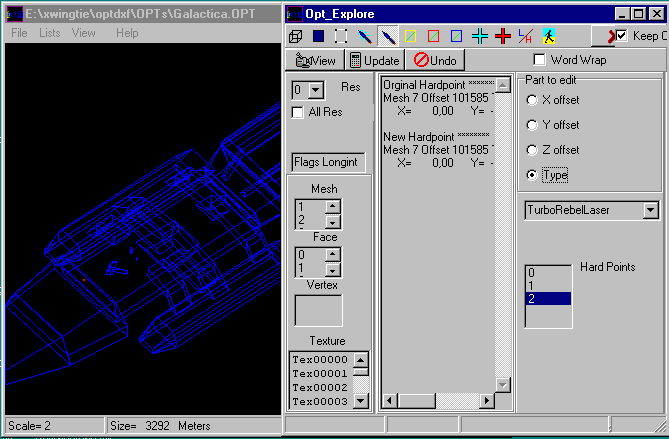Click the Texture list scroll down arrow
Screen dimensions: 669x439
point(361,401)
